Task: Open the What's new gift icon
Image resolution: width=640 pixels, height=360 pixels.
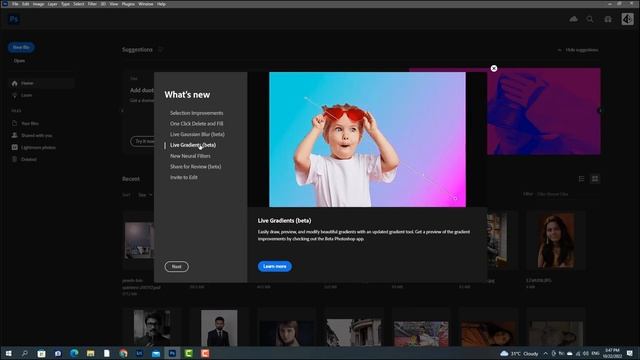Action: tap(608, 19)
